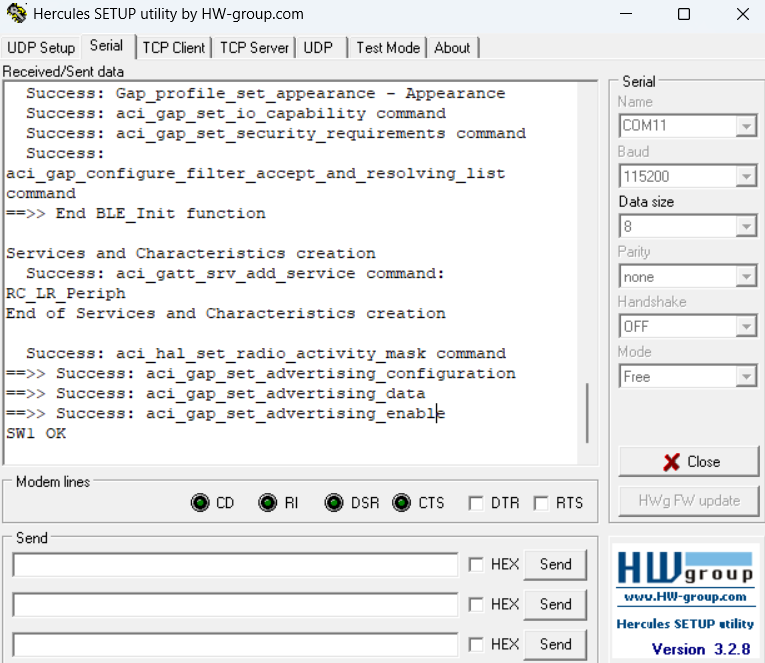This screenshot has width=765, height=663.
Task: Enable HEX for the third send field
Action: tap(475, 644)
